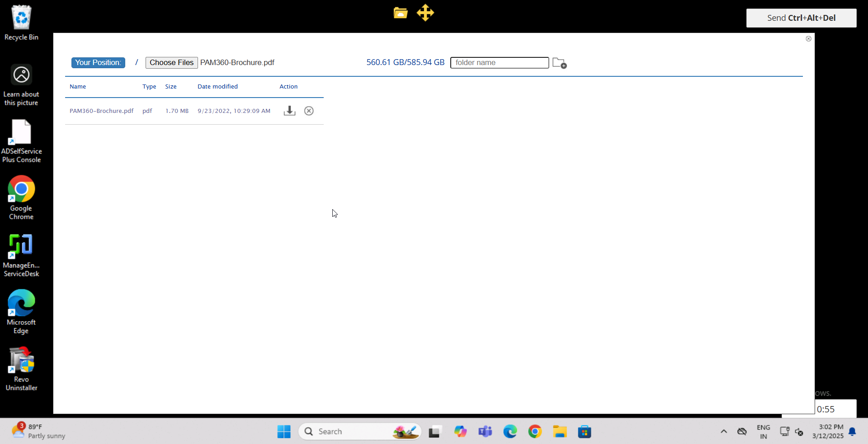Remove PAM360-Brochure.pdf with the circular delete icon
Viewport: 868px width, 444px height.
[x=309, y=111]
